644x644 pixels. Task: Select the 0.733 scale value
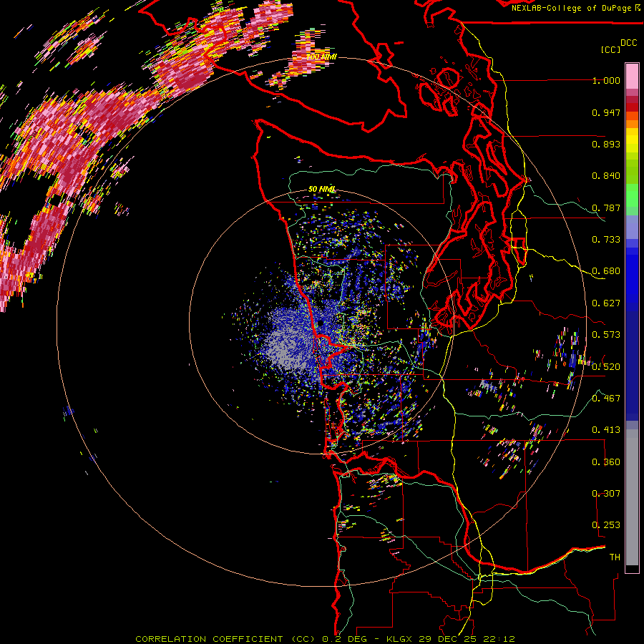[606, 240]
